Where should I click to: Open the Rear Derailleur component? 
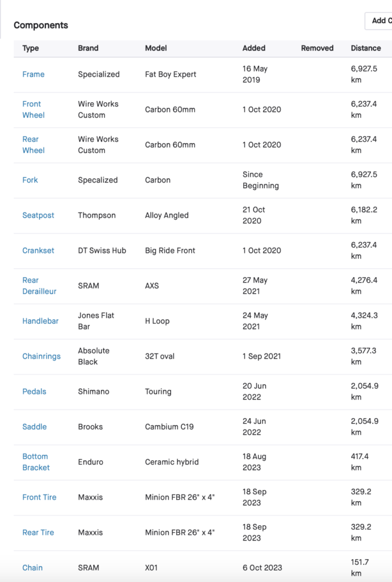(x=39, y=286)
